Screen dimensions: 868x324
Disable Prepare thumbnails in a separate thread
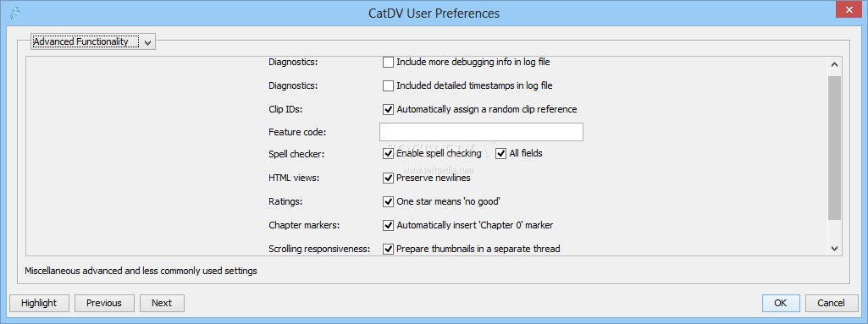click(388, 249)
